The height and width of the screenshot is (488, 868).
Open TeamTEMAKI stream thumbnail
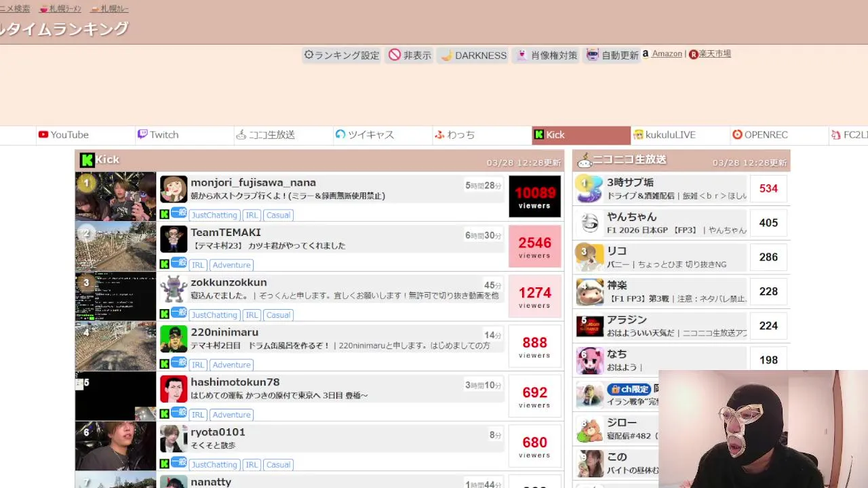pyautogui.click(x=115, y=247)
